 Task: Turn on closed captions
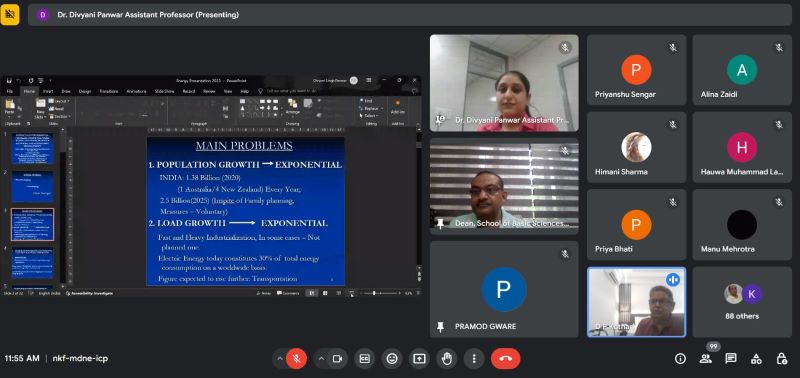click(x=364, y=359)
